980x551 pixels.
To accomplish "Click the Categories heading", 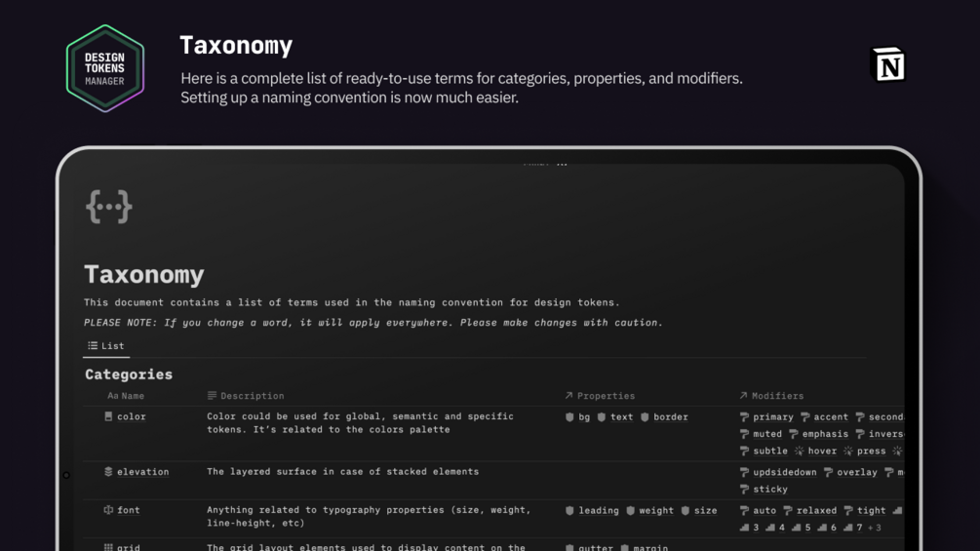I will (x=129, y=374).
